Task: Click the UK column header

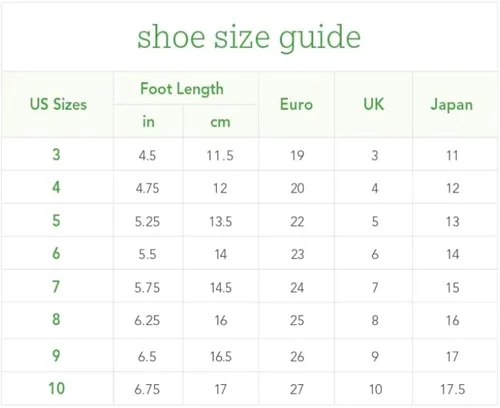Action: coord(374,104)
